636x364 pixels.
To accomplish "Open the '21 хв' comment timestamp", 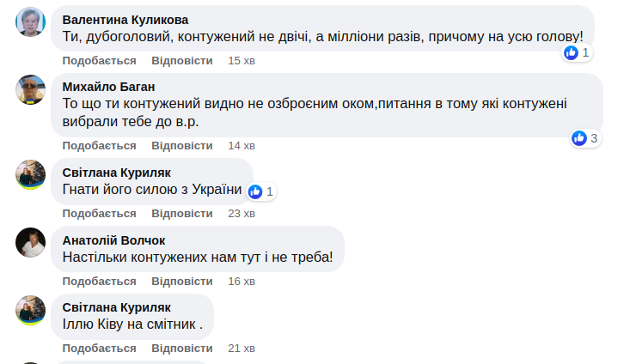I will tap(242, 349).
